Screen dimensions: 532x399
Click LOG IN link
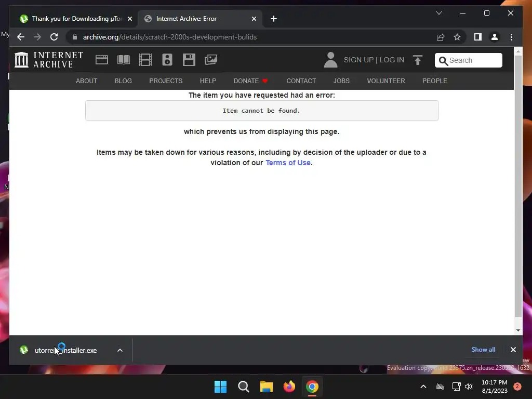point(392,60)
